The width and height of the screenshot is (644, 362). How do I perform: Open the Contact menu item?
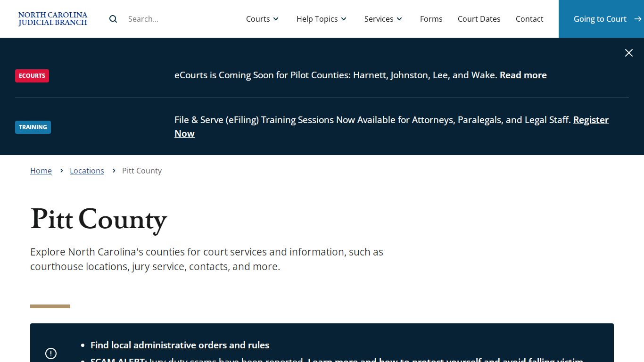click(x=529, y=19)
